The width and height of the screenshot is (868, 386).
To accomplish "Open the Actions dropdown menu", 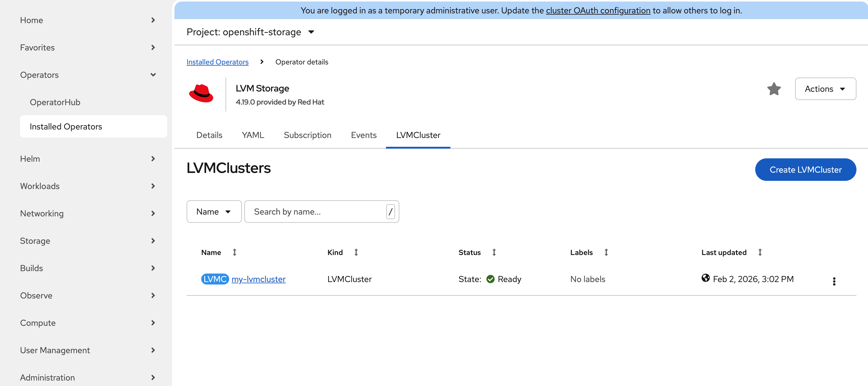I will 825,89.
